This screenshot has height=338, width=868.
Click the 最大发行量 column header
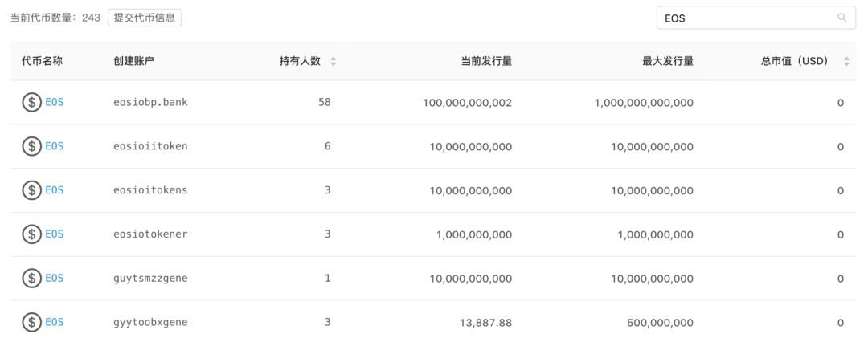(x=668, y=61)
